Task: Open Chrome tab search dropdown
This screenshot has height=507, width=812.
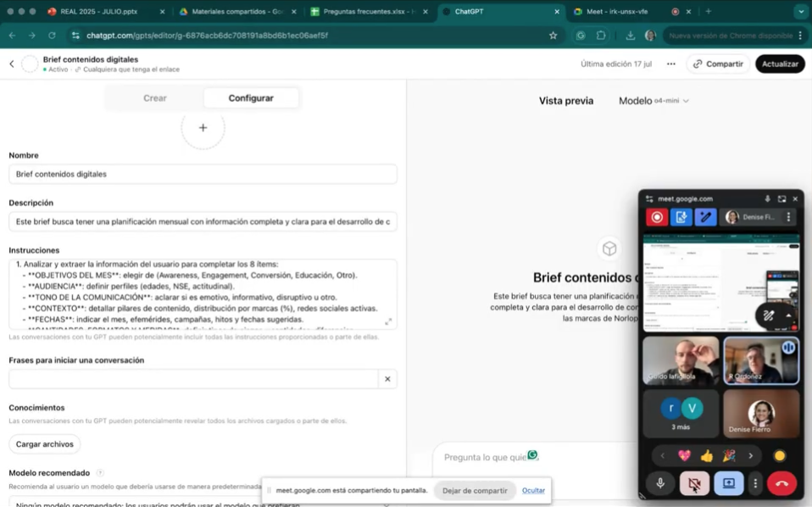Action: pos(801,11)
